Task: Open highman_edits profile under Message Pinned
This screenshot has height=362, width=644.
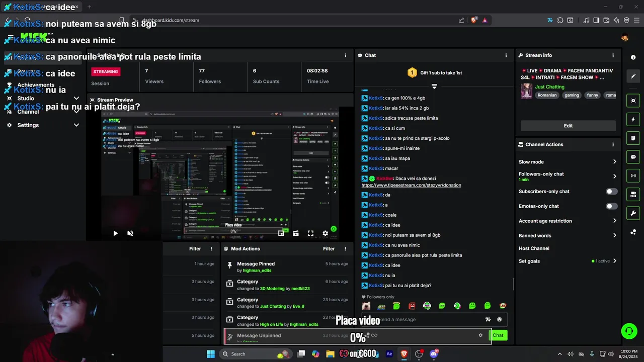Action: (257, 270)
